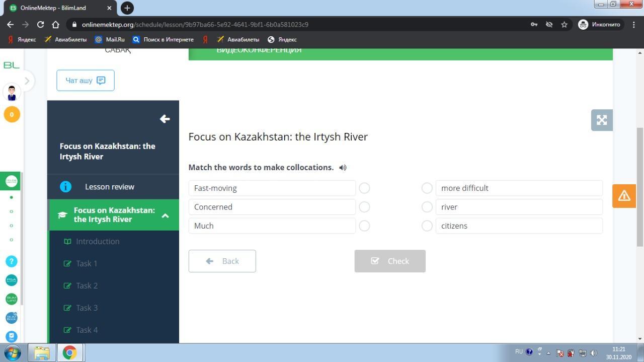The width and height of the screenshot is (644, 362).
Task: Open File Explorer from the taskbar
Action: (x=41, y=352)
